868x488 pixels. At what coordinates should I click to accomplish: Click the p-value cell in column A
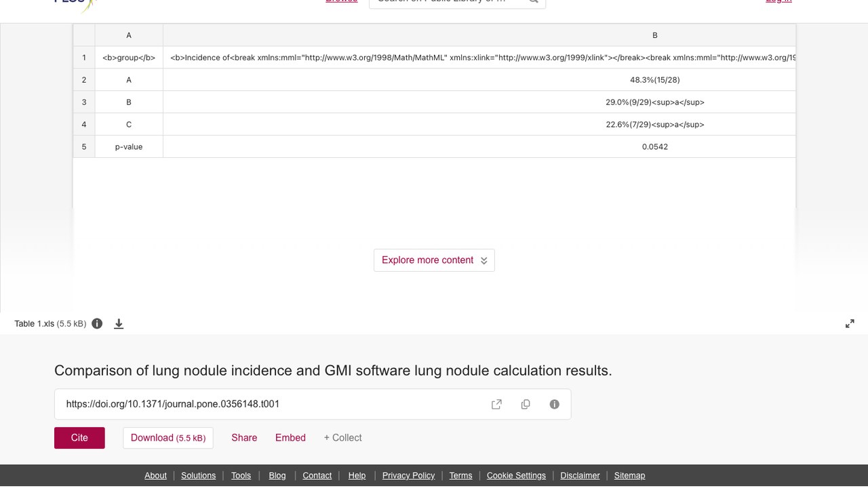[x=129, y=146]
